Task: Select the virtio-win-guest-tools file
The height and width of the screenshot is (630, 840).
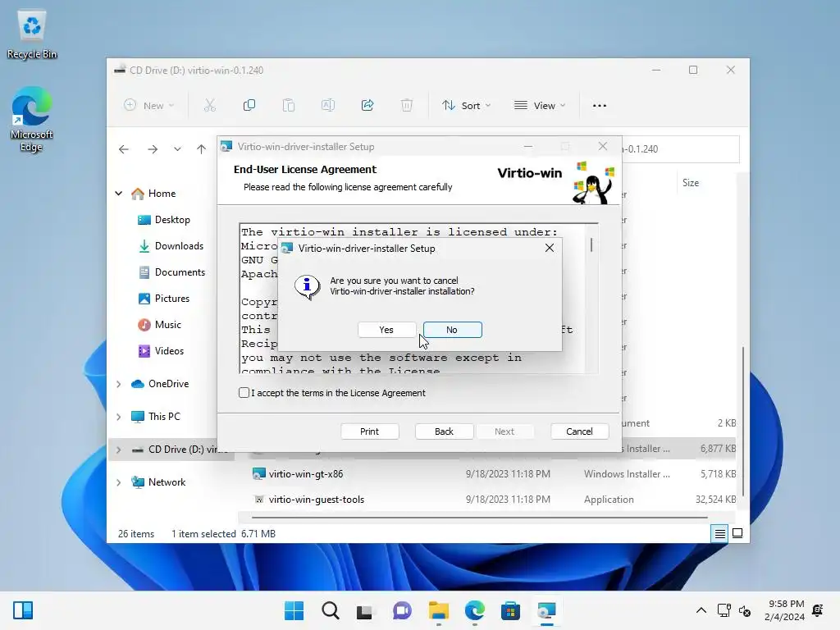Action: [316, 500]
